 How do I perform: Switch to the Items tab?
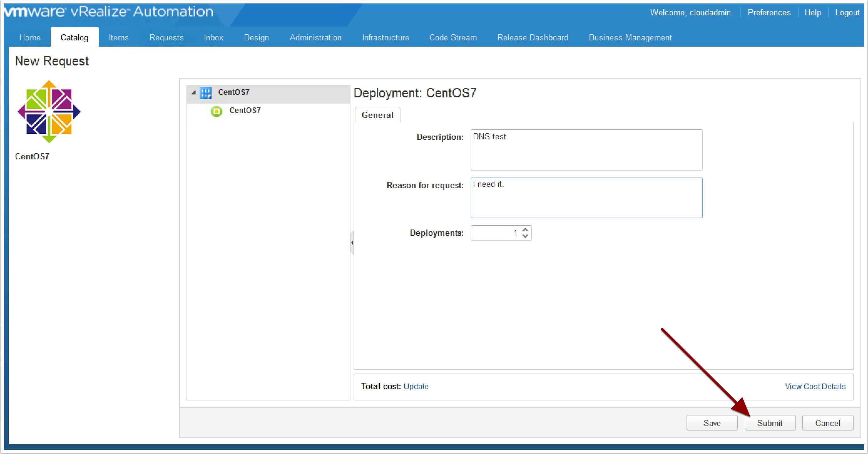(119, 37)
